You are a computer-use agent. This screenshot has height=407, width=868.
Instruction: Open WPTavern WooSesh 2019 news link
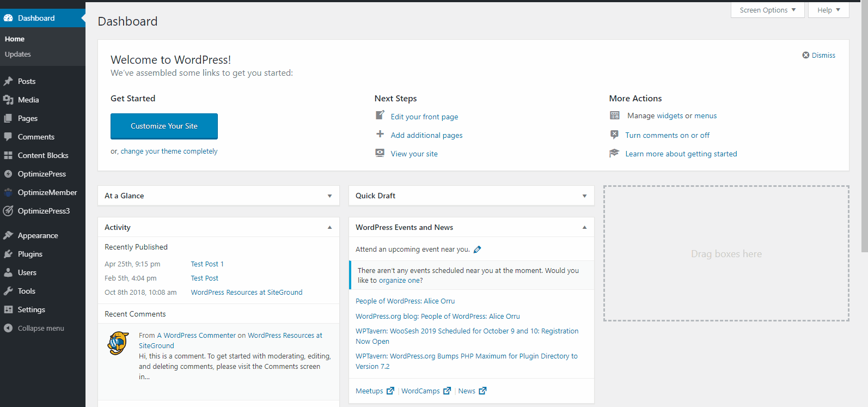tap(467, 336)
